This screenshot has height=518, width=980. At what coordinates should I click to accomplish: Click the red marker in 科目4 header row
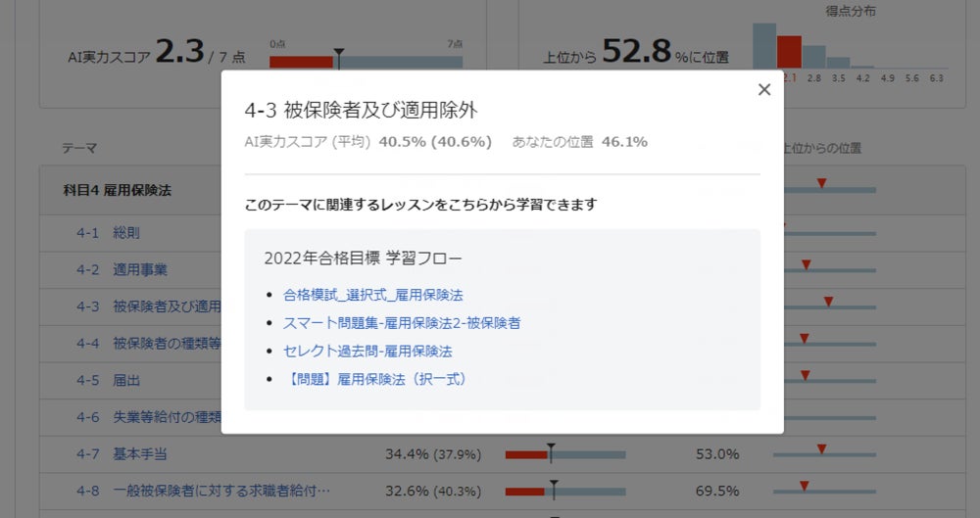(821, 183)
